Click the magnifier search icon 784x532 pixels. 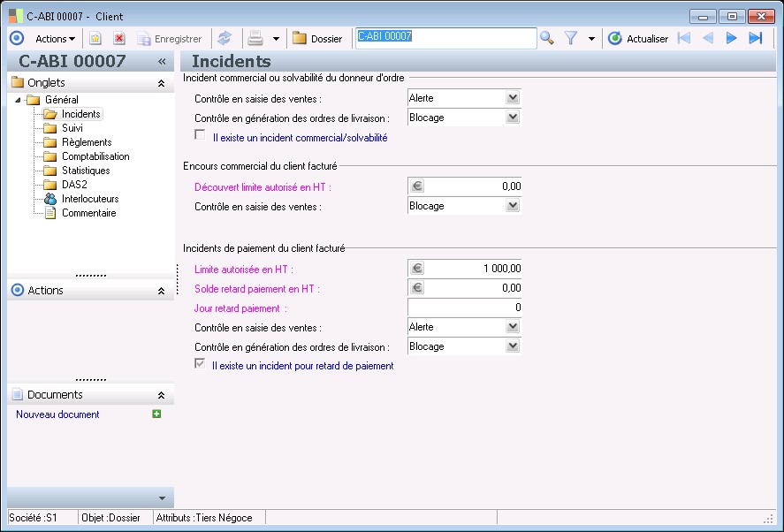click(547, 38)
